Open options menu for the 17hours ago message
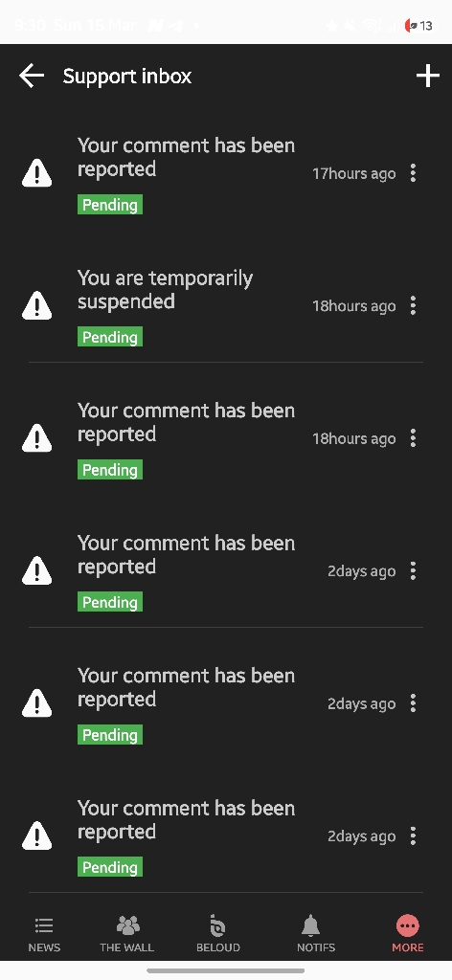Image resolution: width=452 pixels, height=980 pixels. tap(414, 173)
